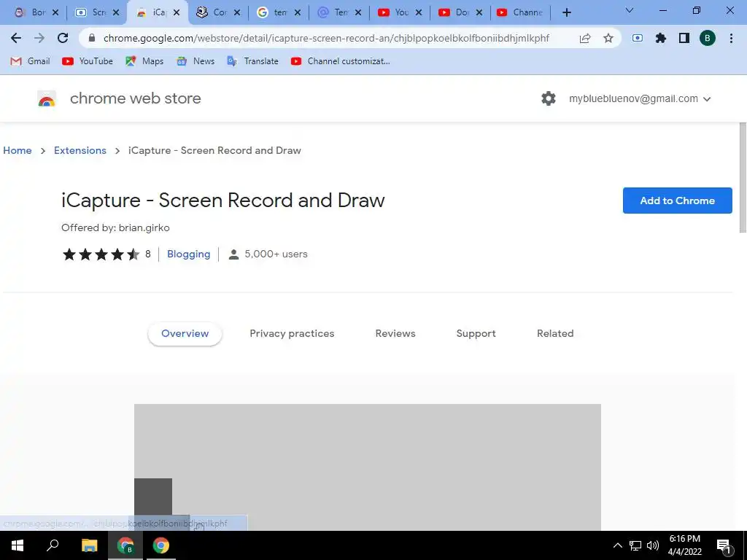Viewport: 747px width, 560px height.
Task: Close the iCapture browser tab
Action: pyautogui.click(x=177, y=12)
